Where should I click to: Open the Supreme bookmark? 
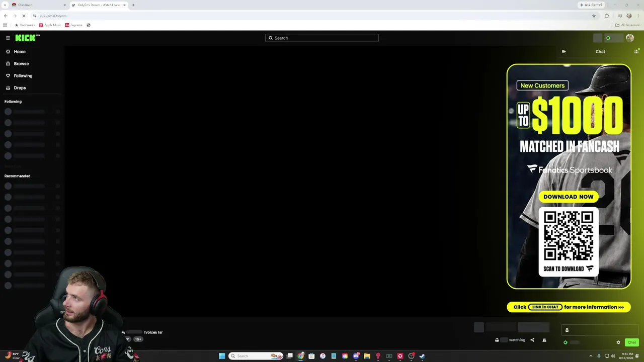(74, 25)
